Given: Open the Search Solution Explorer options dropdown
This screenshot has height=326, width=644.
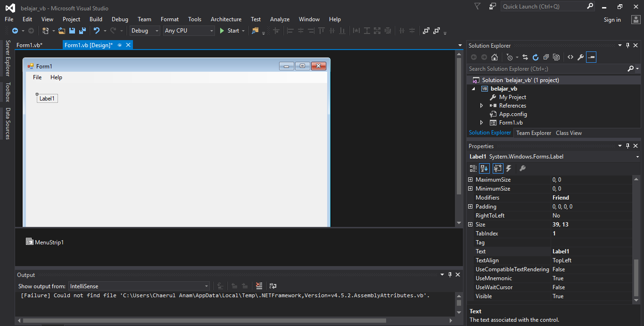Looking at the screenshot, I should (637, 69).
